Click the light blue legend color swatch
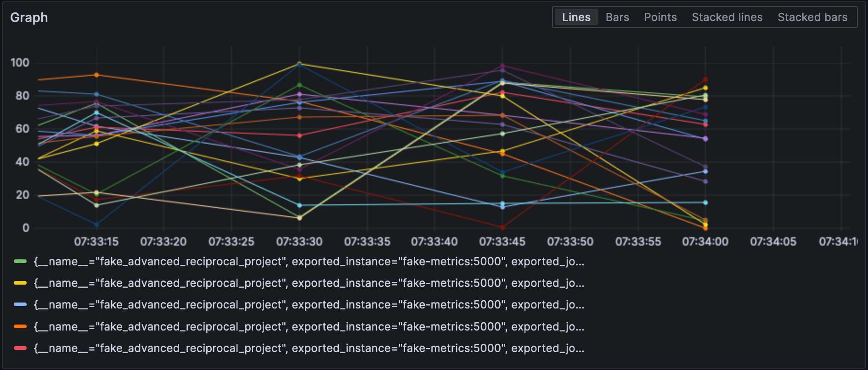 tap(20, 305)
